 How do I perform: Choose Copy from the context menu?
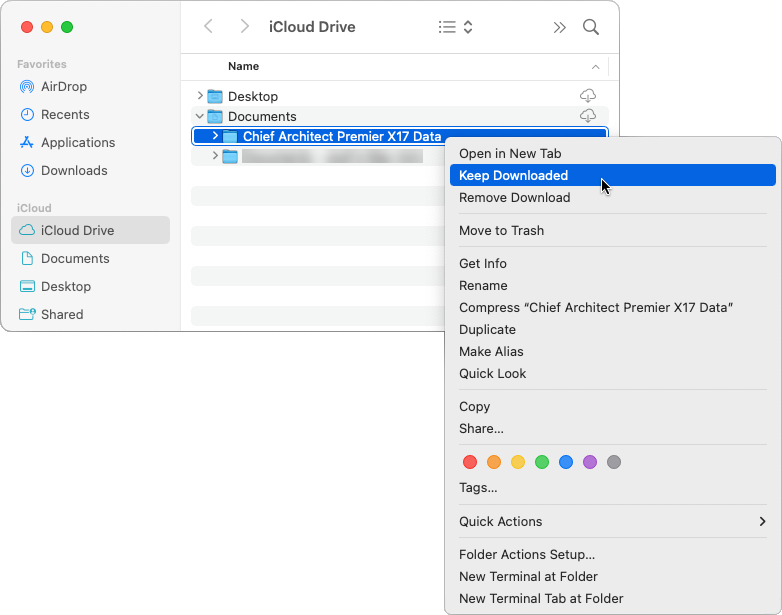click(x=612, y=407)
